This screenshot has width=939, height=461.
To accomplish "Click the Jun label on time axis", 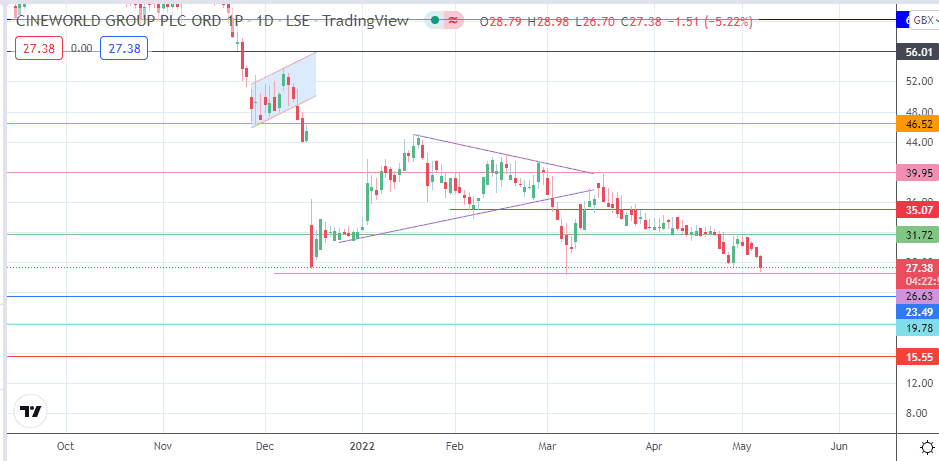I will (x=840, y=446).
